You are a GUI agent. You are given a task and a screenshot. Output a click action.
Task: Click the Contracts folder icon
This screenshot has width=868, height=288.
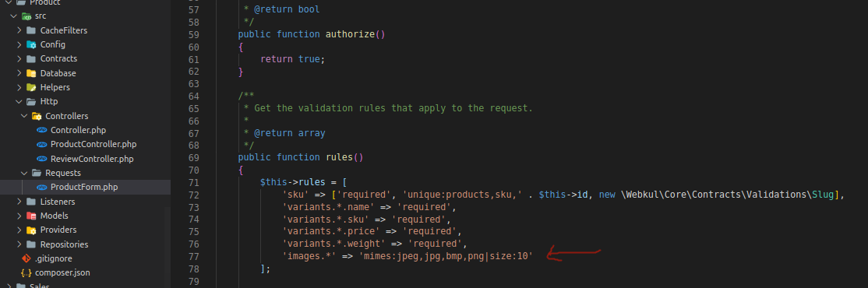(31, 58)
